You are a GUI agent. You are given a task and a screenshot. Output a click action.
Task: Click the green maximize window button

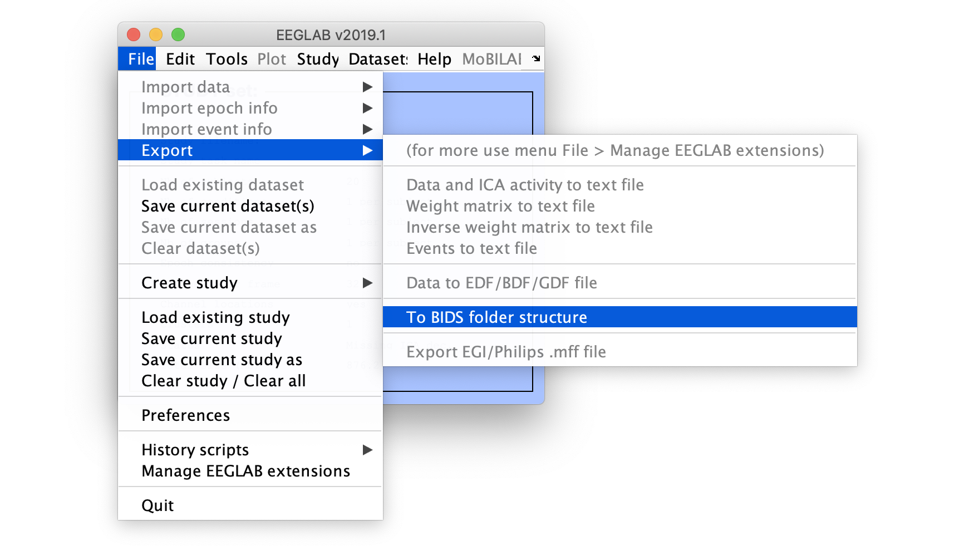tap(178, 35)
